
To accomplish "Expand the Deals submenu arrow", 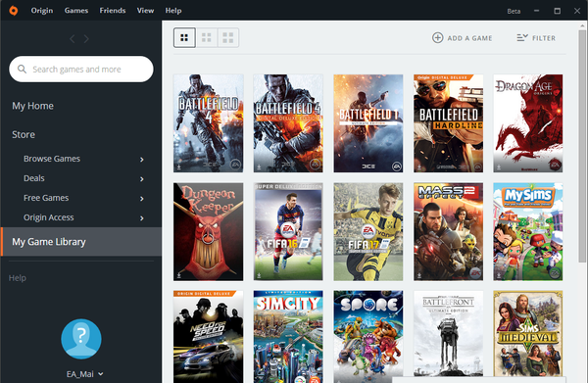I will point(142,178).
